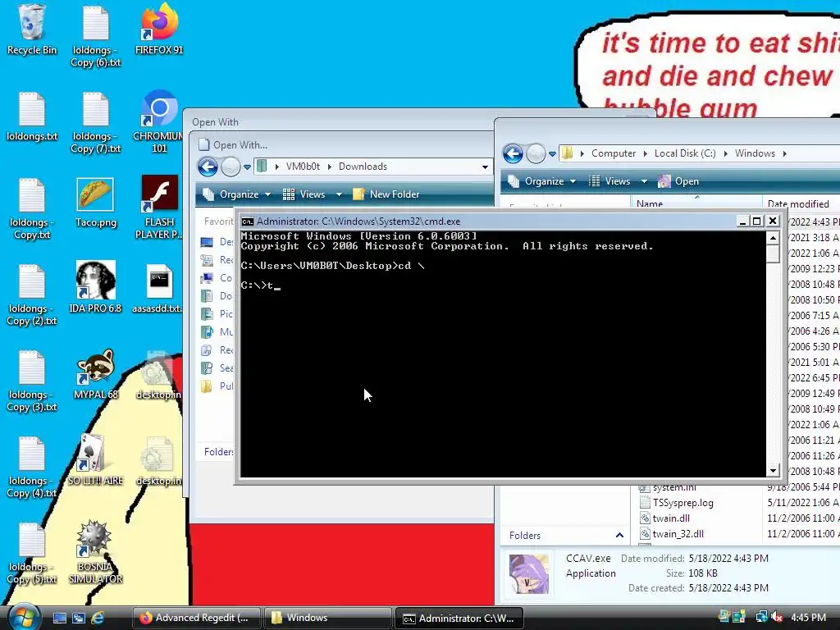Image resolution: width=840 pixels, height=630 pixels.
Task: Click the cmd window system menu icon
Action: click(x=247, y=221)
